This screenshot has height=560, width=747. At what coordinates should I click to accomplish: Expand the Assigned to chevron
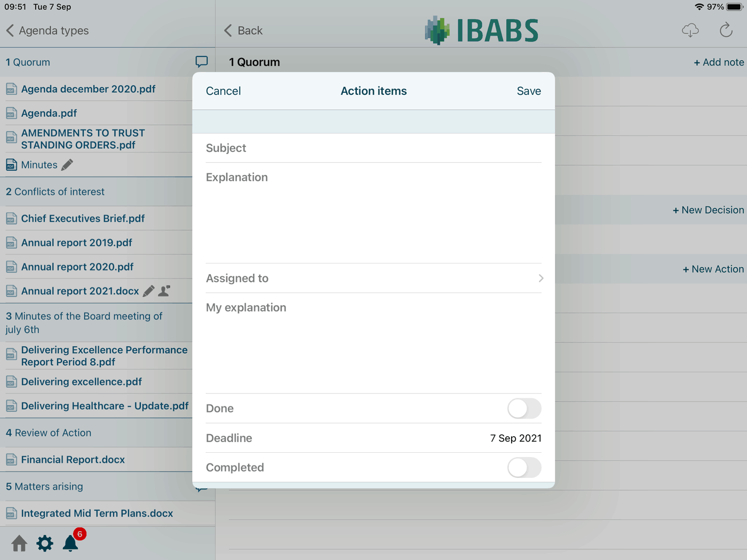pos(541,278)
